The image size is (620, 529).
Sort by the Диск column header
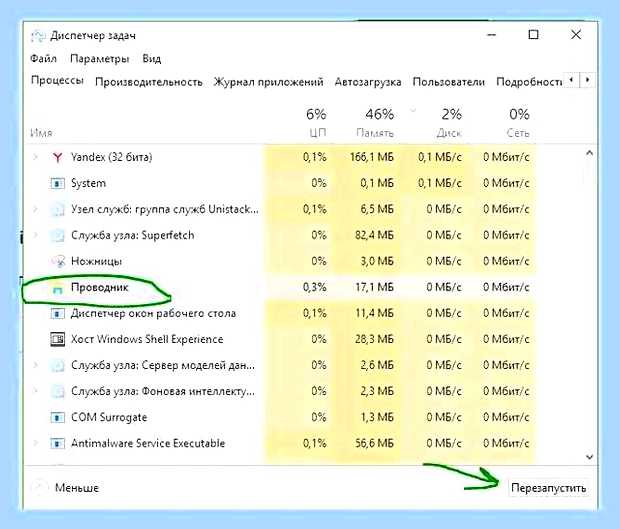(x=449, y=133)
